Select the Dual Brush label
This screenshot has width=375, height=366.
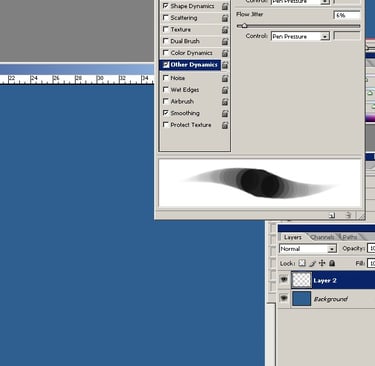coord(185,41)
